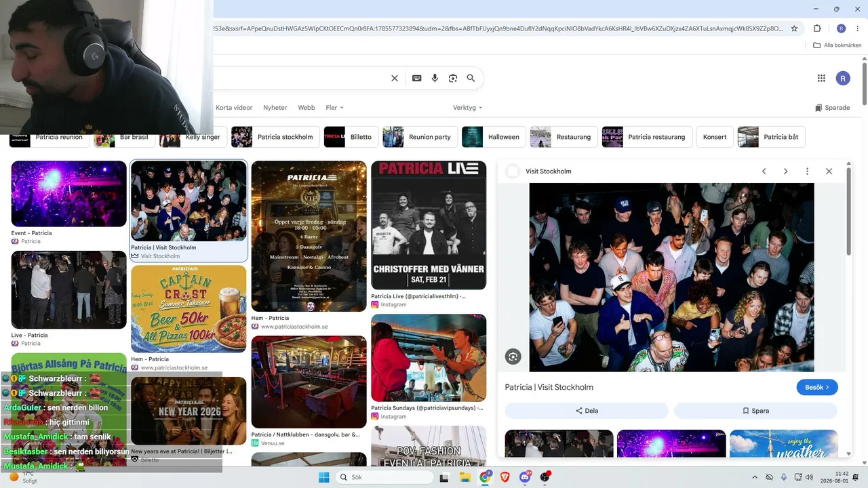Open the Christoffer med Vänner poster image

click(429, 225)
